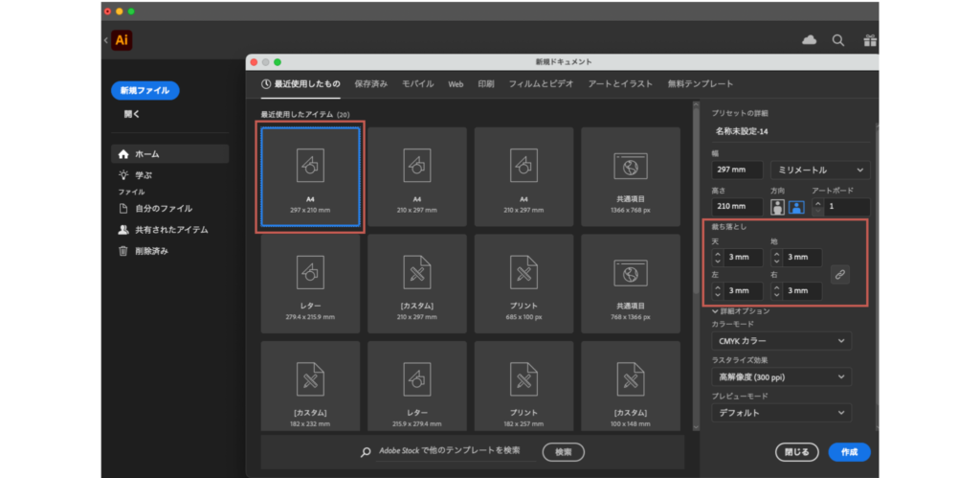Click the 作成 button
Image resolution: width=980 pixels, height=478 pixels.
click(x=850, y=452)
